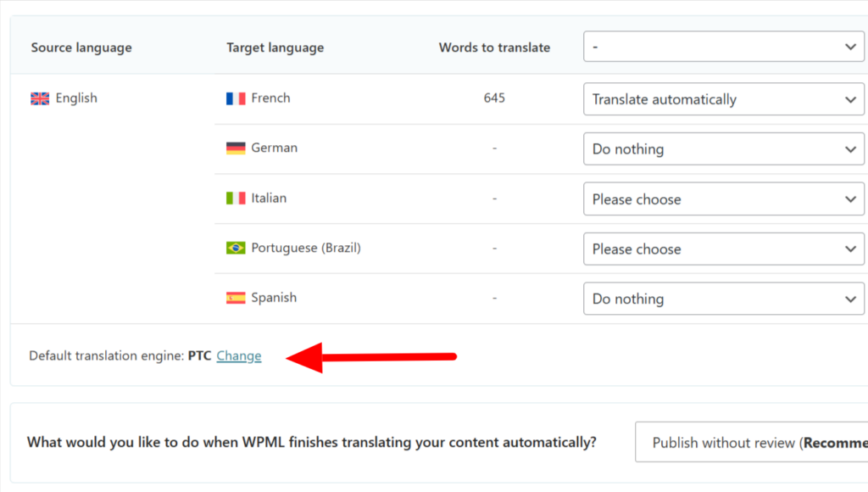Click the Change link next to PTC
Screen dimensions: 868x492
point(238,355)
